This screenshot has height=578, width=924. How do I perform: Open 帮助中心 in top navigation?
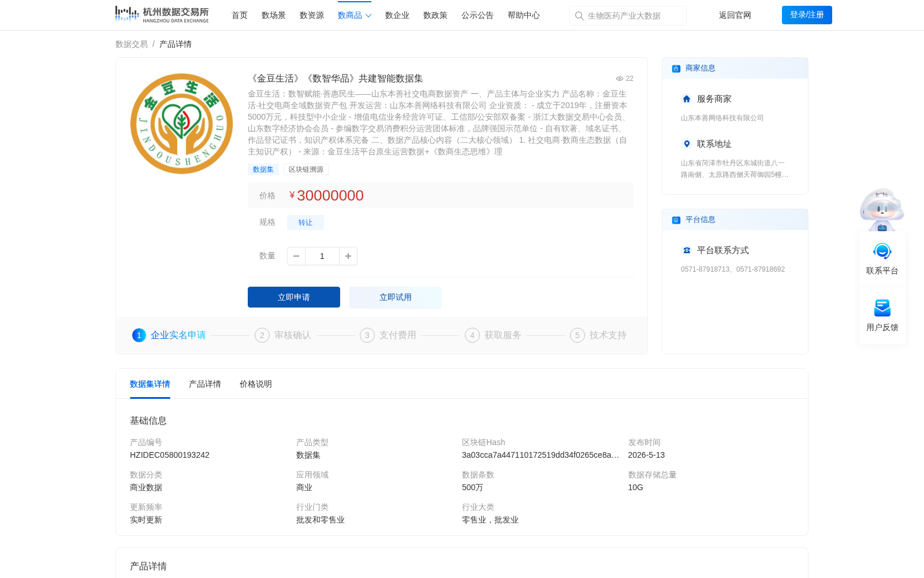coord(524,16)
